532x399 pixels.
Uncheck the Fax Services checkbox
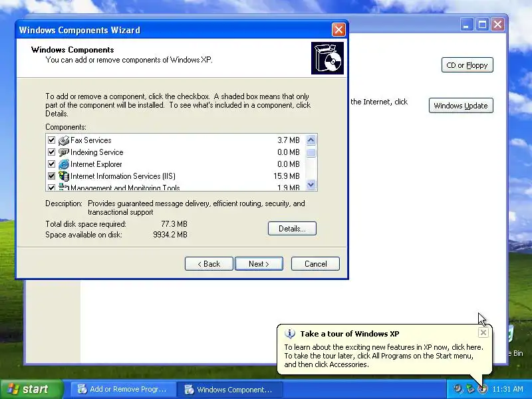click(52, 140)
